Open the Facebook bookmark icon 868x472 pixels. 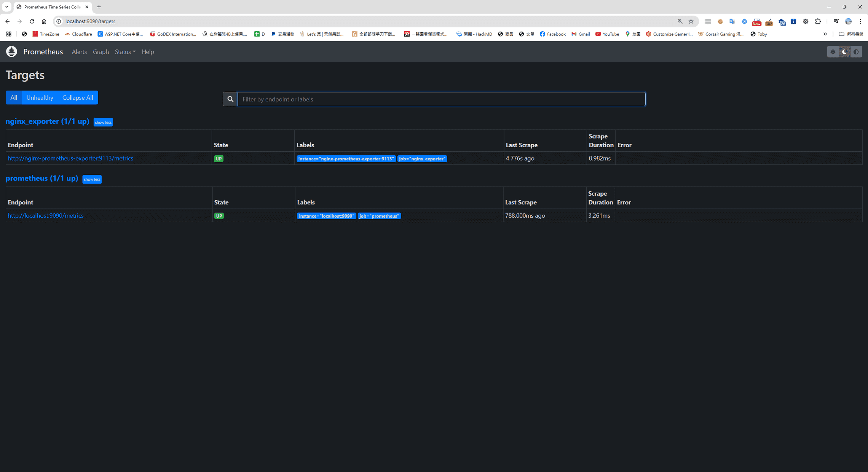tap(542, 34)
